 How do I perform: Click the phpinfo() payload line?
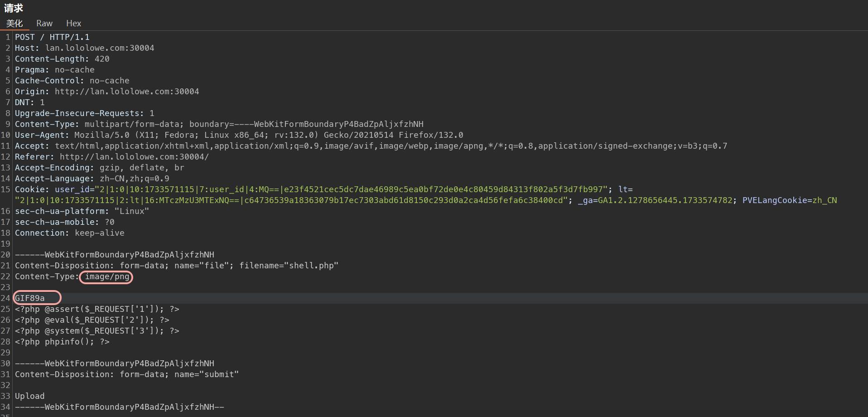pos(63,342)
